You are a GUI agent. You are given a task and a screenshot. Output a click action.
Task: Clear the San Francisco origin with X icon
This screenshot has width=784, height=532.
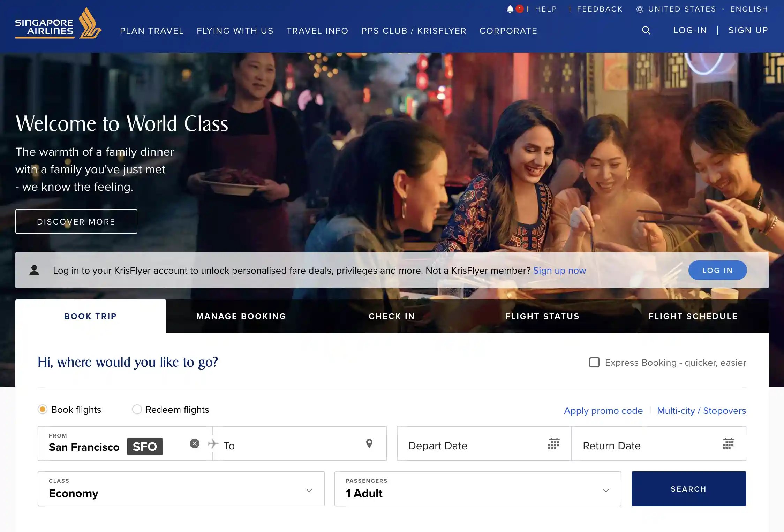point(195,443)
